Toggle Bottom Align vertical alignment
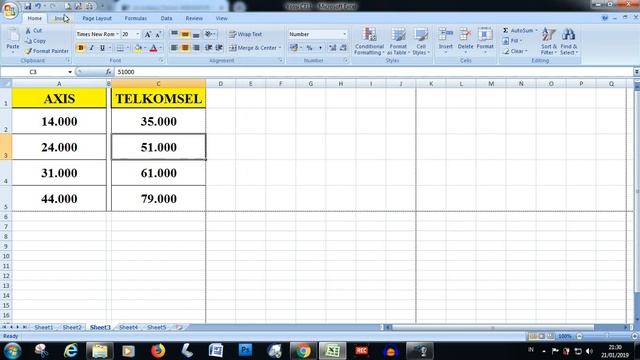 (196, 35)
